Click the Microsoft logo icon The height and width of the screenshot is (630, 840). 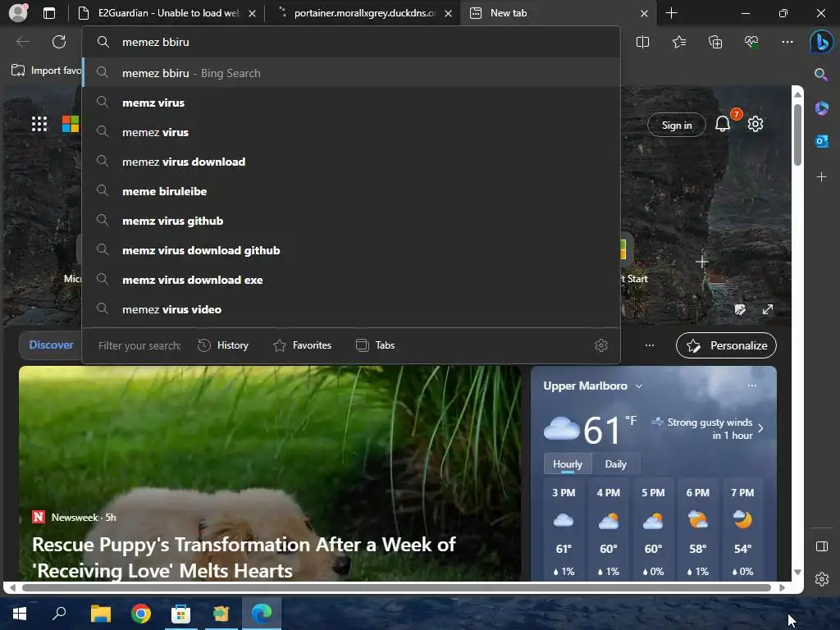click(x=71, y=124)
